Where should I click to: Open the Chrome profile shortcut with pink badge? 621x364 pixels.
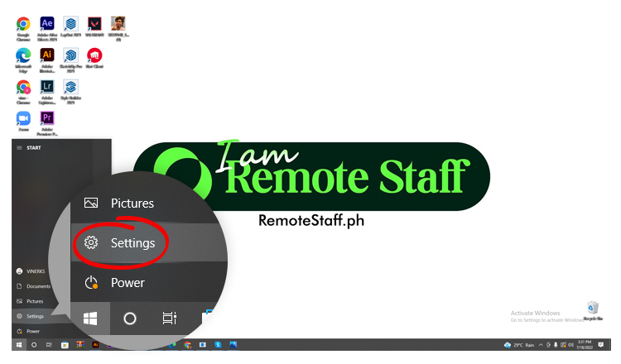[x=23, y=91]
